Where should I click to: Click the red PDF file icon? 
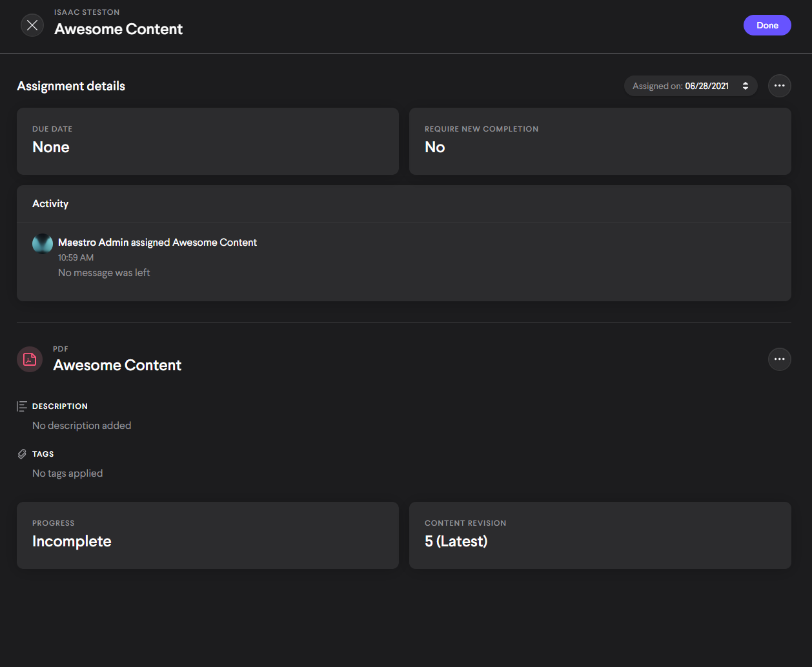[x=30, y=359]
